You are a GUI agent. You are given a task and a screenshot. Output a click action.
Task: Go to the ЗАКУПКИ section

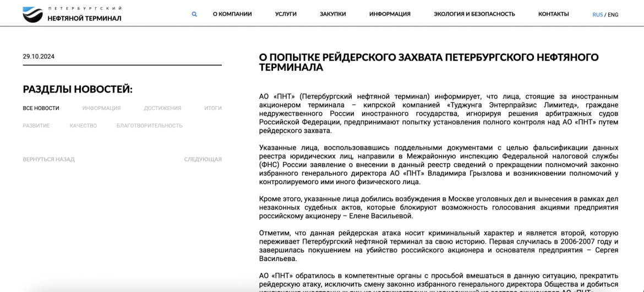pyautogui.click(x=332, y=14)
